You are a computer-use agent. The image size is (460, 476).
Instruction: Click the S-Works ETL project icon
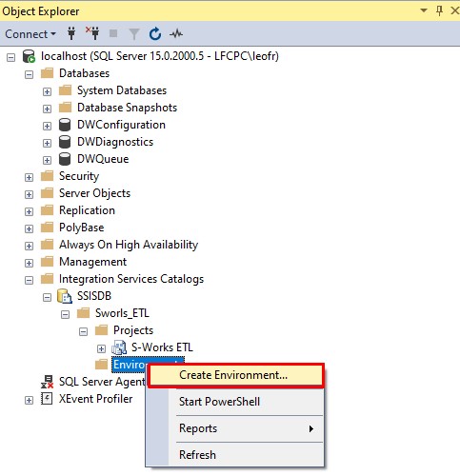(x=119, y=347)
